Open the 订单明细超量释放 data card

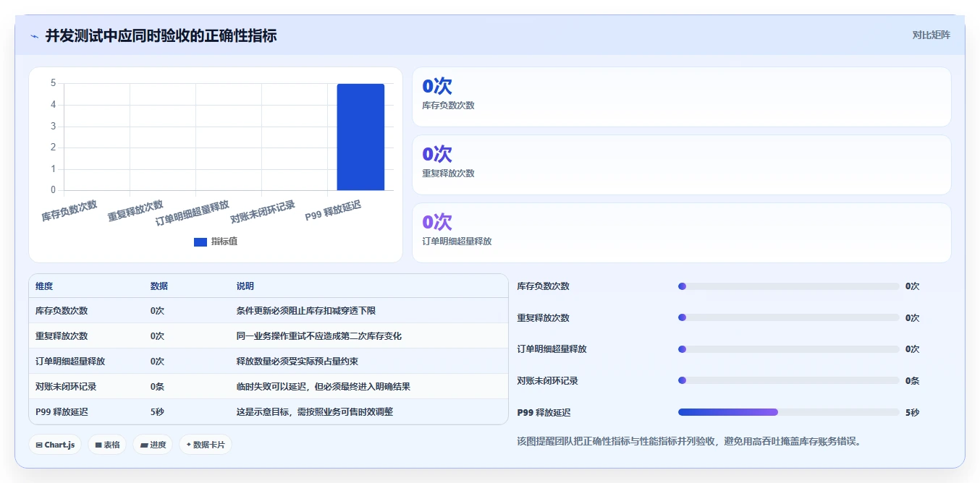(681, 233)
